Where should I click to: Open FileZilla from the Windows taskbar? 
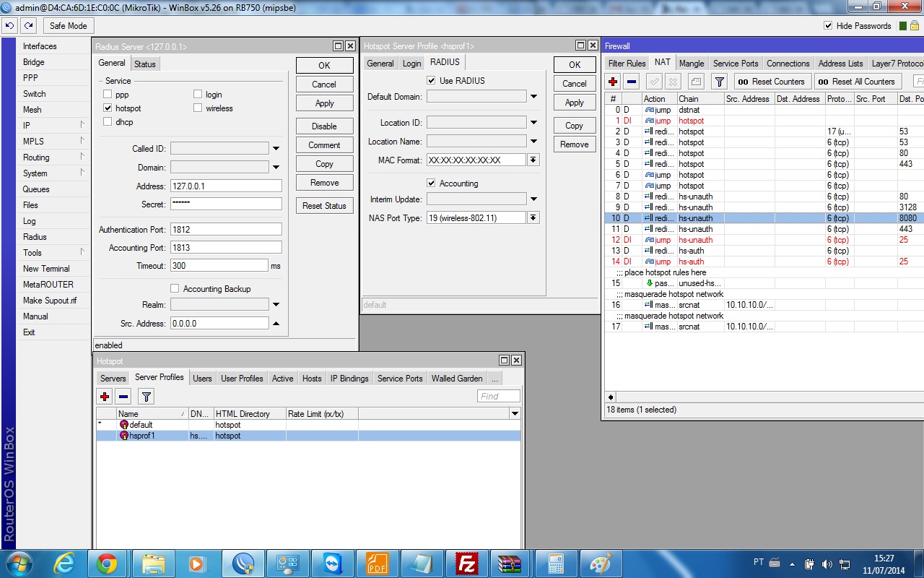click(468, 564)
